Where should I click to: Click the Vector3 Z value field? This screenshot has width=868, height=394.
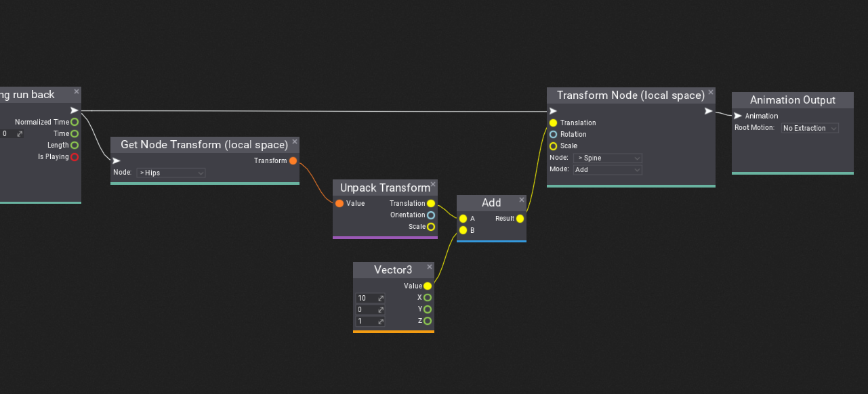[x=370, y=321]
